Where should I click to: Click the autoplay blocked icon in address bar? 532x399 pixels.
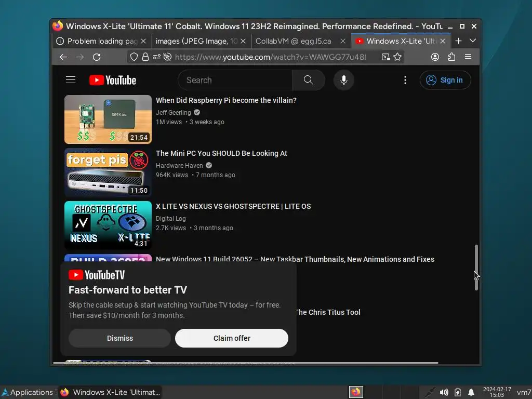coord(167,57)
